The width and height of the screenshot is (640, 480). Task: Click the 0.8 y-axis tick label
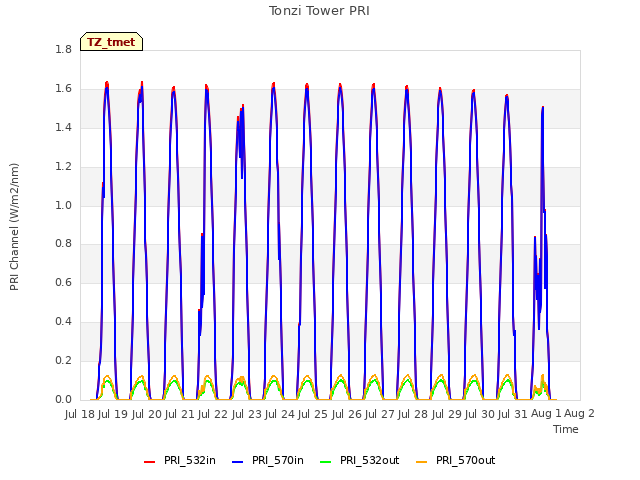coord(63,244)
